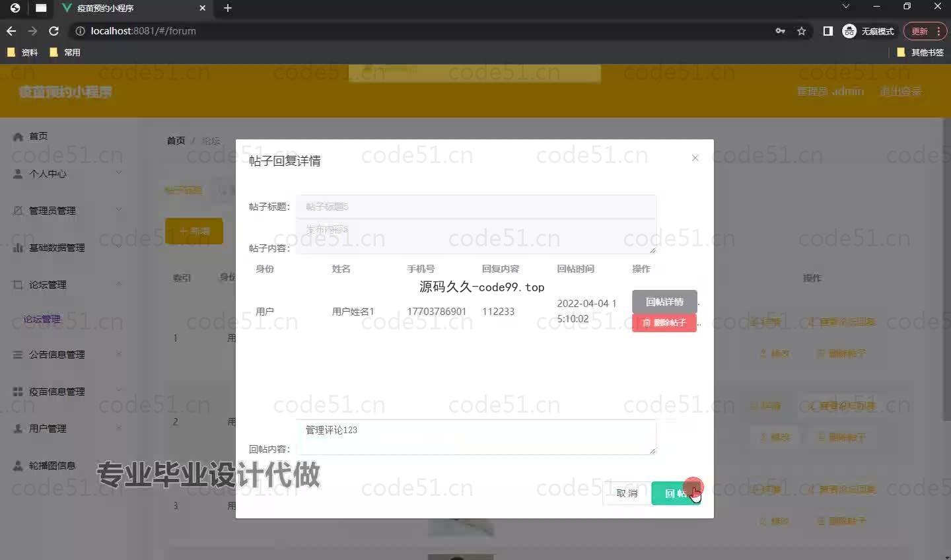Open 首页 in the sidebar
Image resolution: width=951 pixels, height=560 pixels.
(38, 136)
